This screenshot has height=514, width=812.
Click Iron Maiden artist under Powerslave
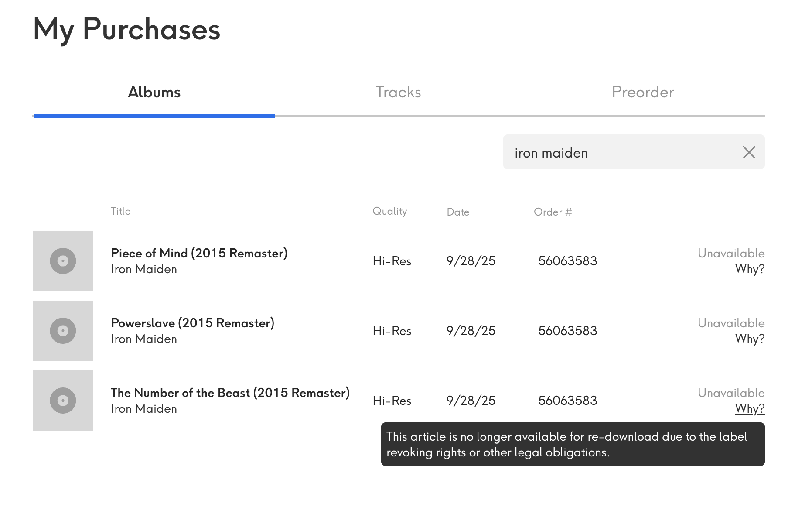(x=144, y=339)
